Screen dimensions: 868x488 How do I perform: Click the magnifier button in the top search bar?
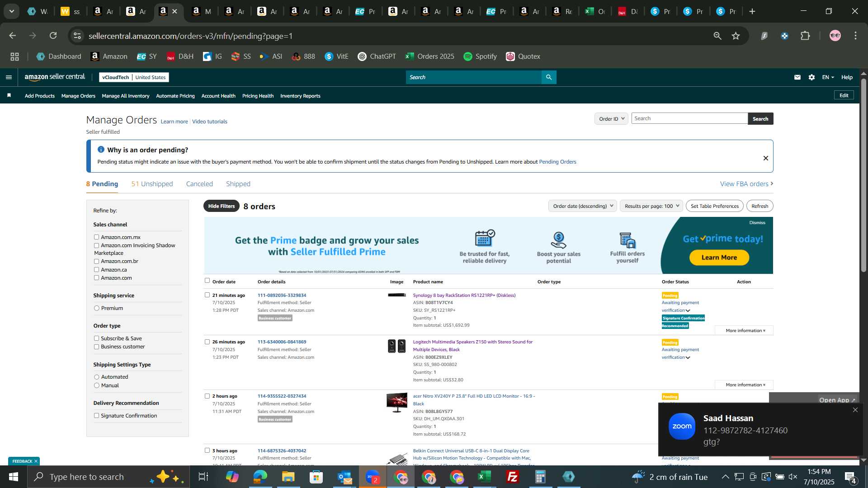(x=549, y=77)
